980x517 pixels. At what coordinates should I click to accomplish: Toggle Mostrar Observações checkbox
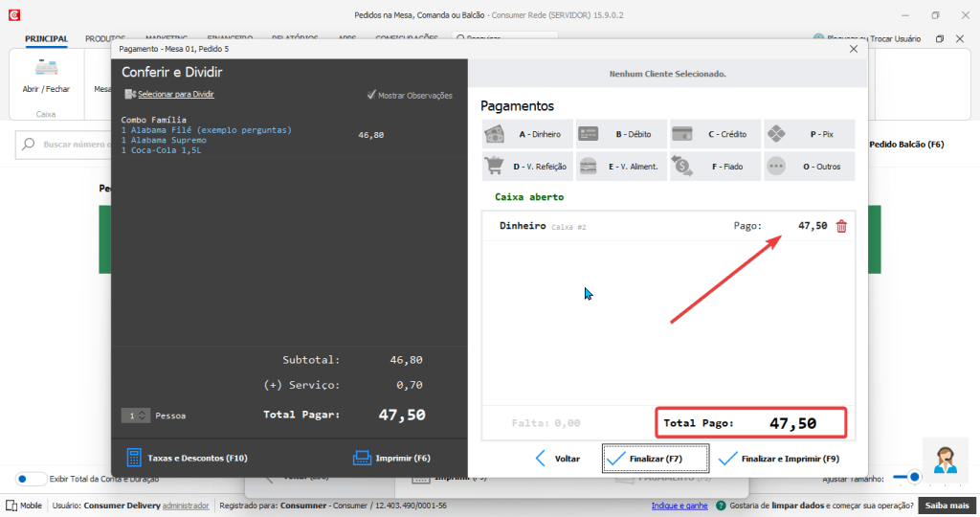click(x=372, y=95)
